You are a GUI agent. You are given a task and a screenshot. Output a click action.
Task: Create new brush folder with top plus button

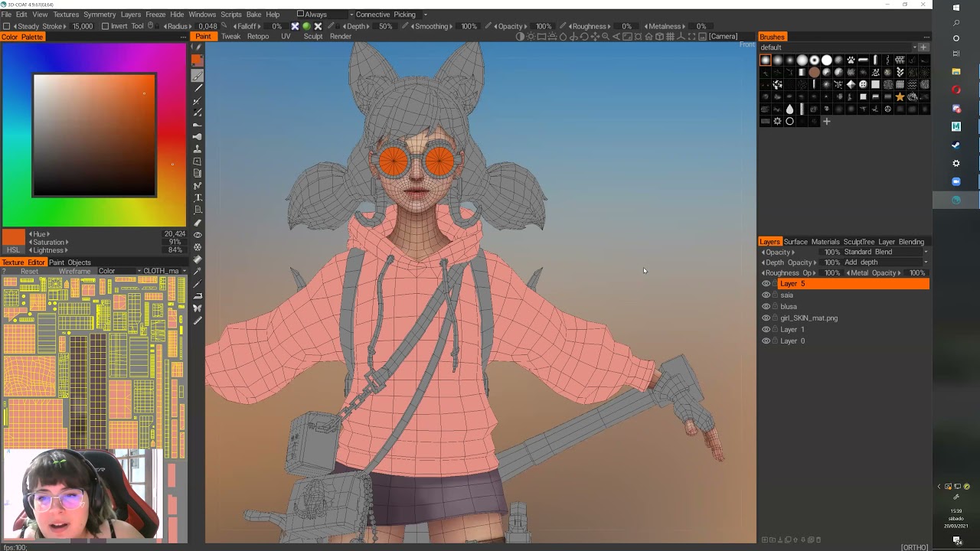[923, 47]
